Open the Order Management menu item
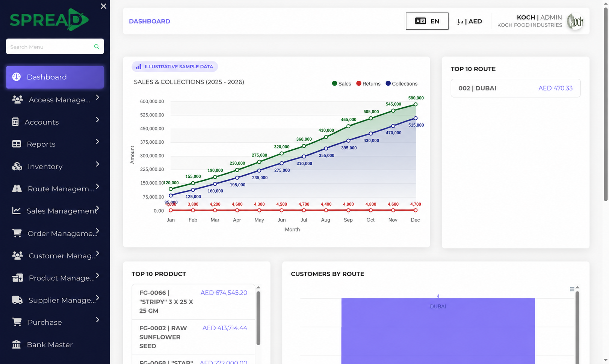The width and height of the screenshot is (609, 364). (55, 233)
